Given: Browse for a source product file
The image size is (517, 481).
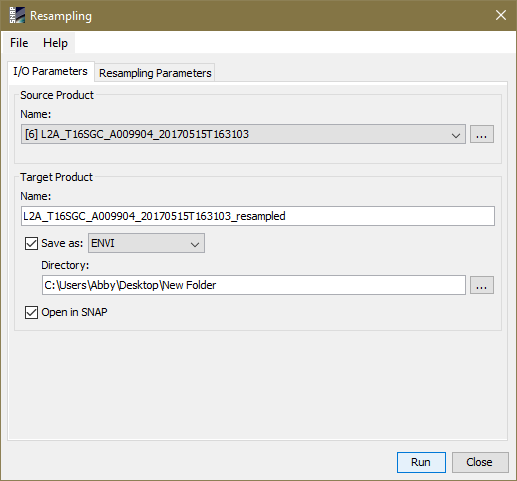Looking at the screenshot, I should (x=481, y=134).
